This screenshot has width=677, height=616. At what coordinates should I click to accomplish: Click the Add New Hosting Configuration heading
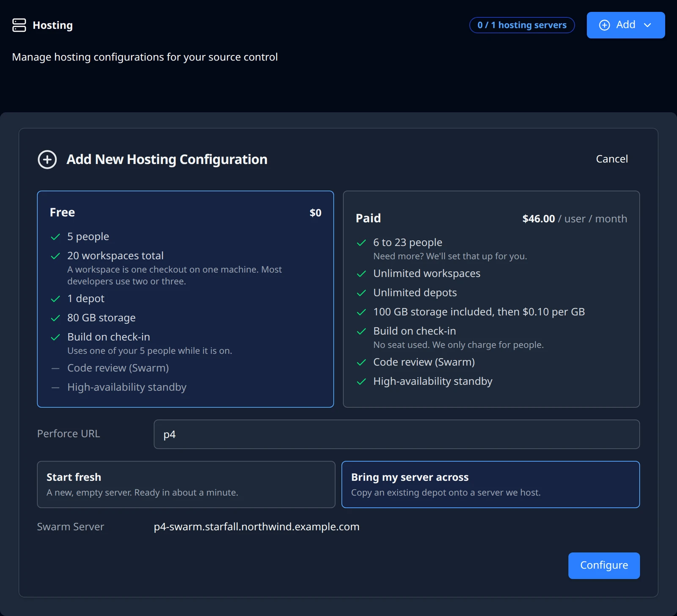click(167, 159)
